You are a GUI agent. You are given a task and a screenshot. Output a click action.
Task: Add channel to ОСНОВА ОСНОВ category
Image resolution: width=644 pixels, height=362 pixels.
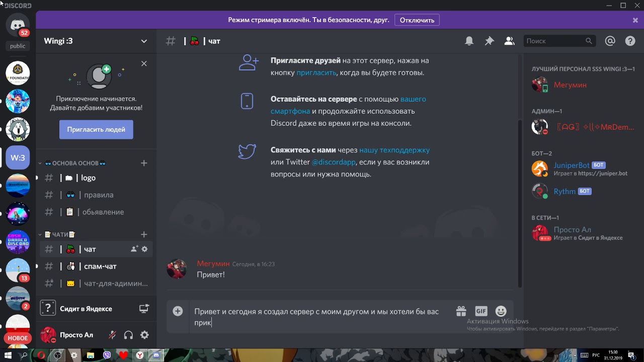pyautogui.click(x=144, y=163)
